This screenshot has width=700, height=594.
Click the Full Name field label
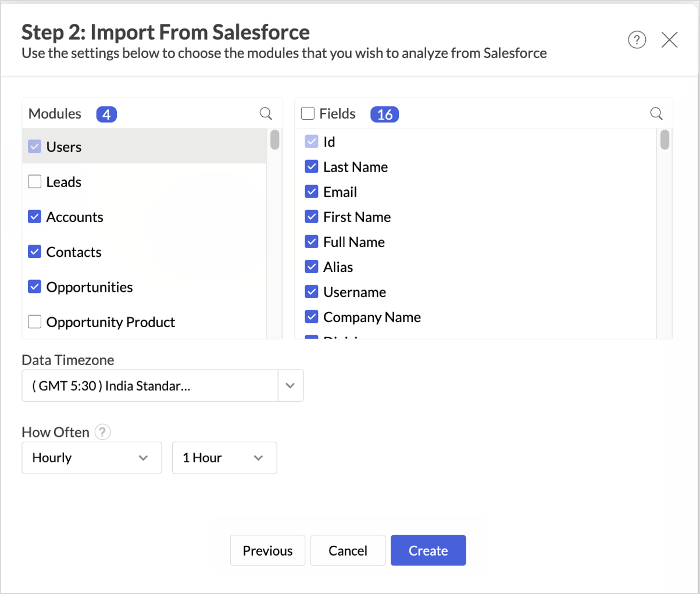(354, 242)
